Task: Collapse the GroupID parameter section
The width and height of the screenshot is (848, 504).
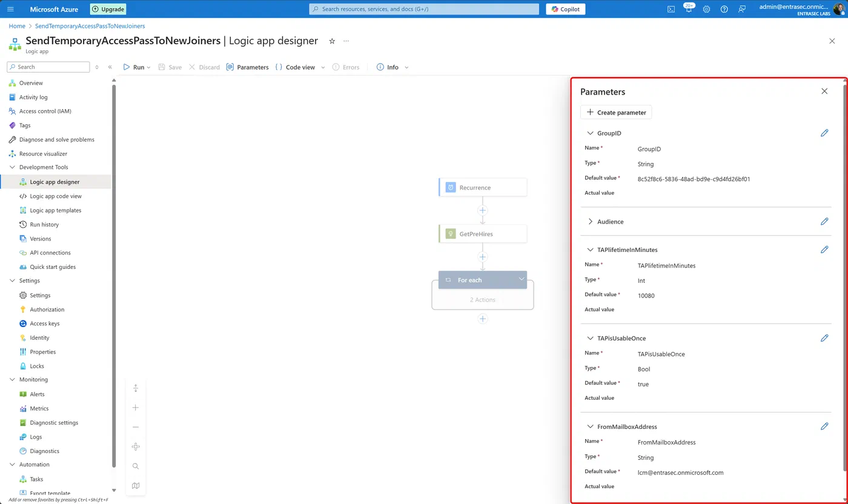Action: (590, 133)
